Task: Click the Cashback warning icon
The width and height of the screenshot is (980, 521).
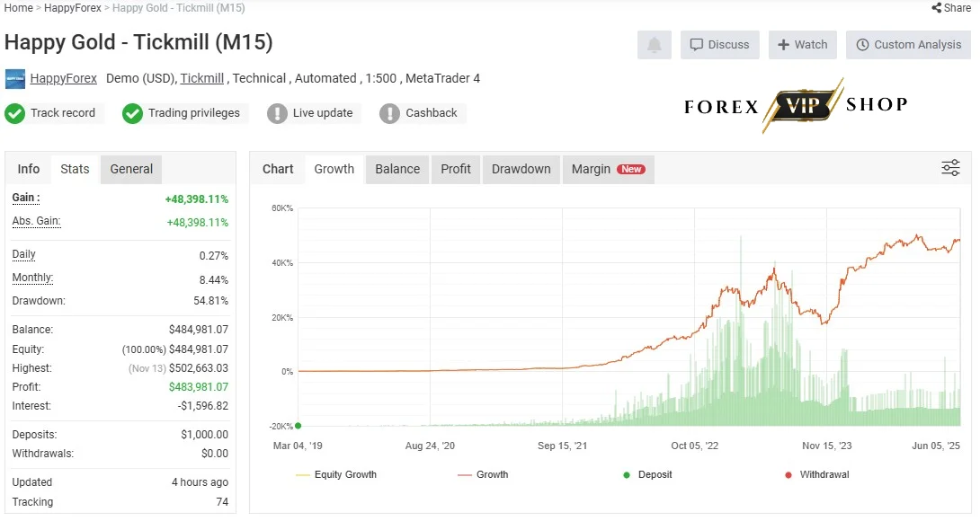Action: coord(389,114)
